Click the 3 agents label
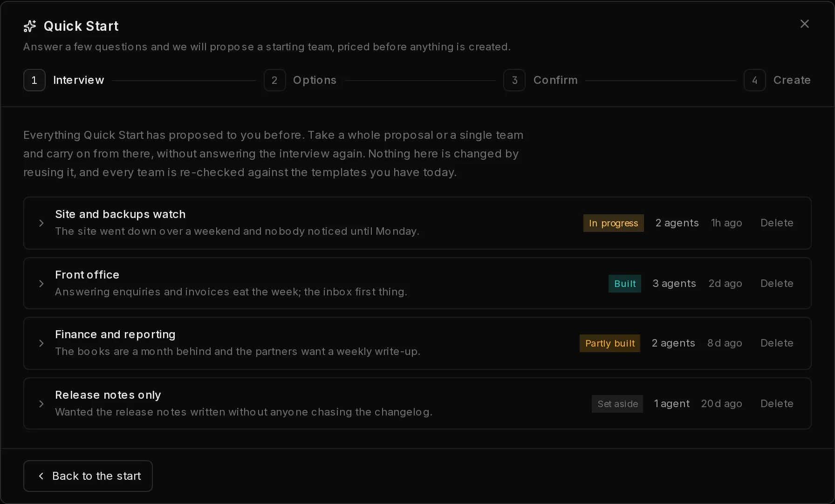Image resolution: width=835 pixels, height=504 pixels. [674, 284]
